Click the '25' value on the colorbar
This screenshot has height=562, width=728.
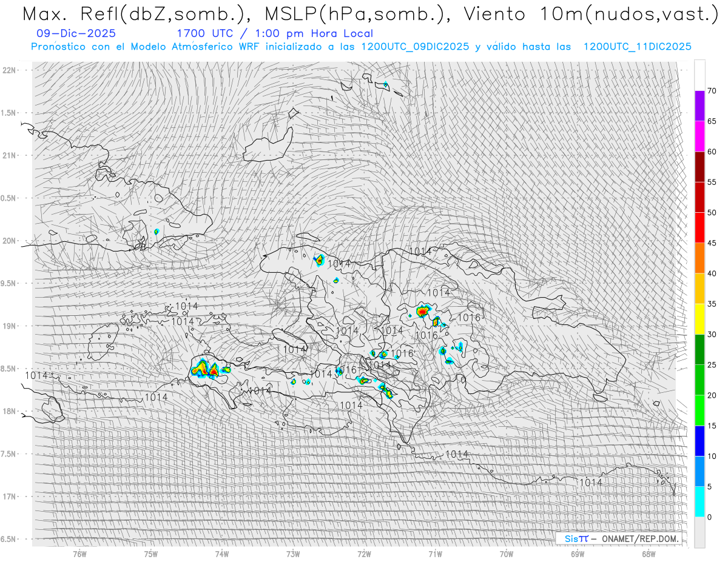coord(712,365)
